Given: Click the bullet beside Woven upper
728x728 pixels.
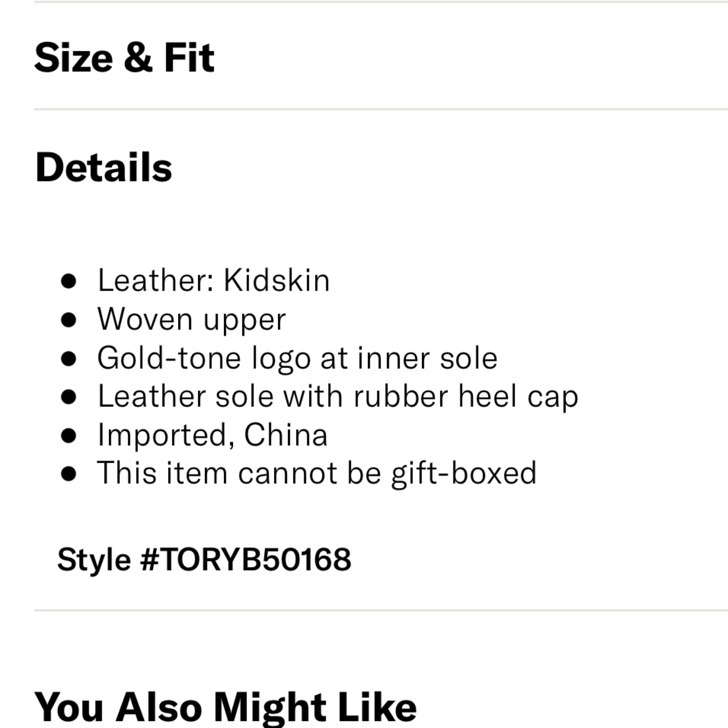Looking at the screenshot, I should pyautogui.click(x=69, y=320).
